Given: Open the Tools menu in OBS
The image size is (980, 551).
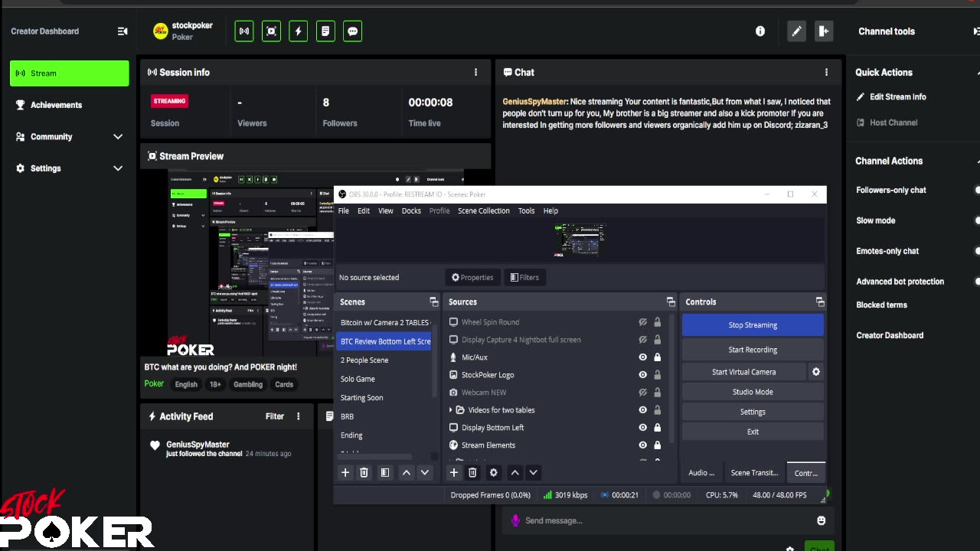Looking at the screenshot, I should tap(526, 210).
